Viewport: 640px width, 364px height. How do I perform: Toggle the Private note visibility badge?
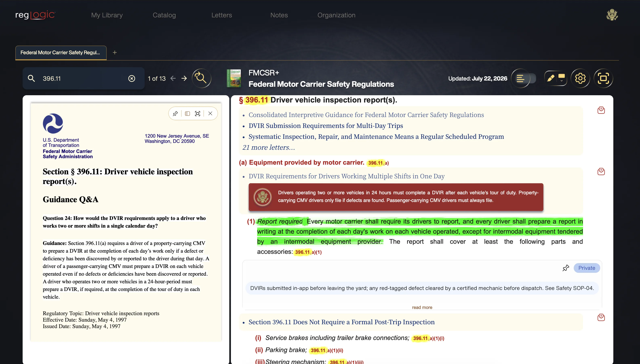586,268
